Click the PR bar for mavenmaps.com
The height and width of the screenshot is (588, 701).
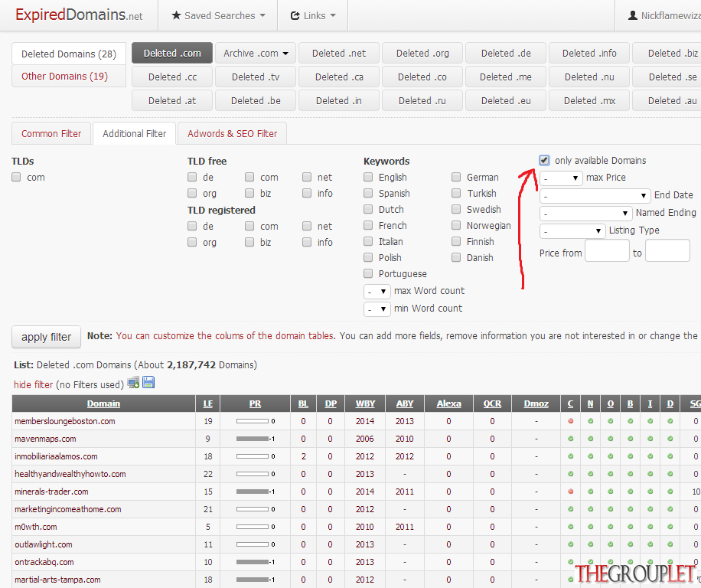click(x=253, y=439)
